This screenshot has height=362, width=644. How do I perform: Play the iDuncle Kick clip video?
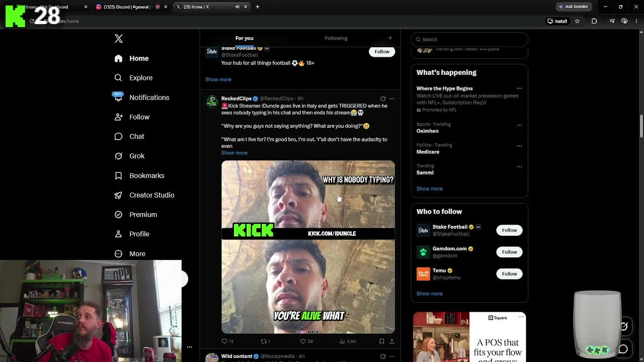coord(308,247)
